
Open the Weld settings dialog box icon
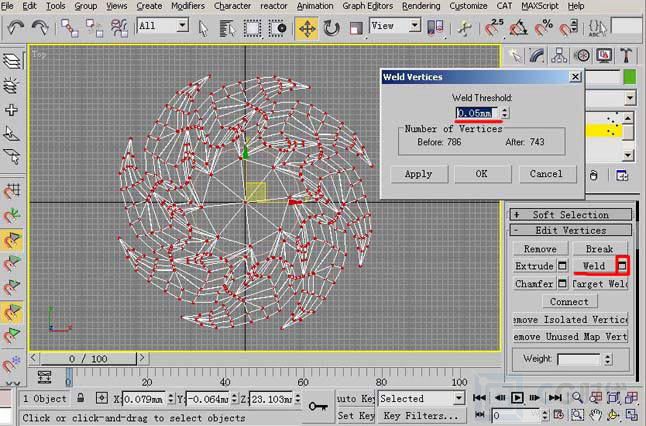tap(622, 266)
